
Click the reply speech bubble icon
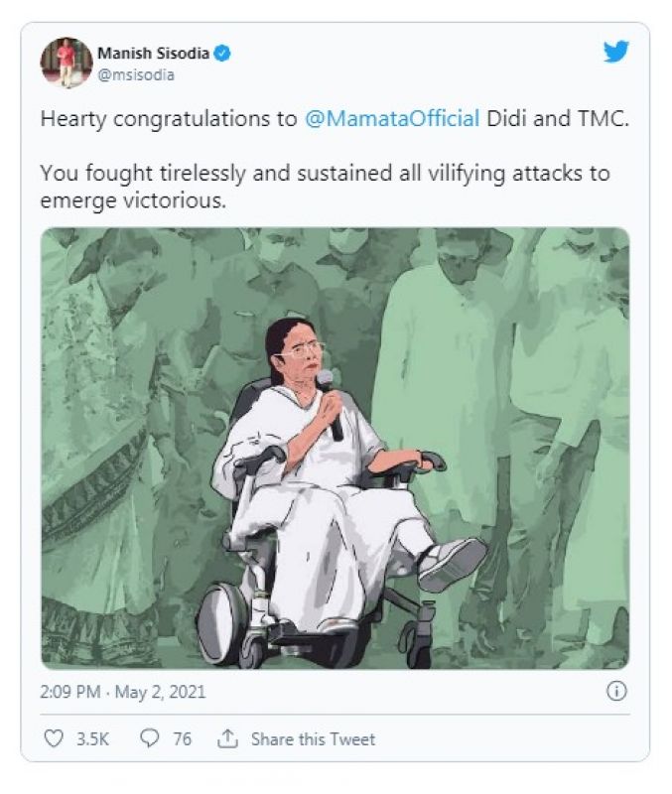click(x=150, y=738)
